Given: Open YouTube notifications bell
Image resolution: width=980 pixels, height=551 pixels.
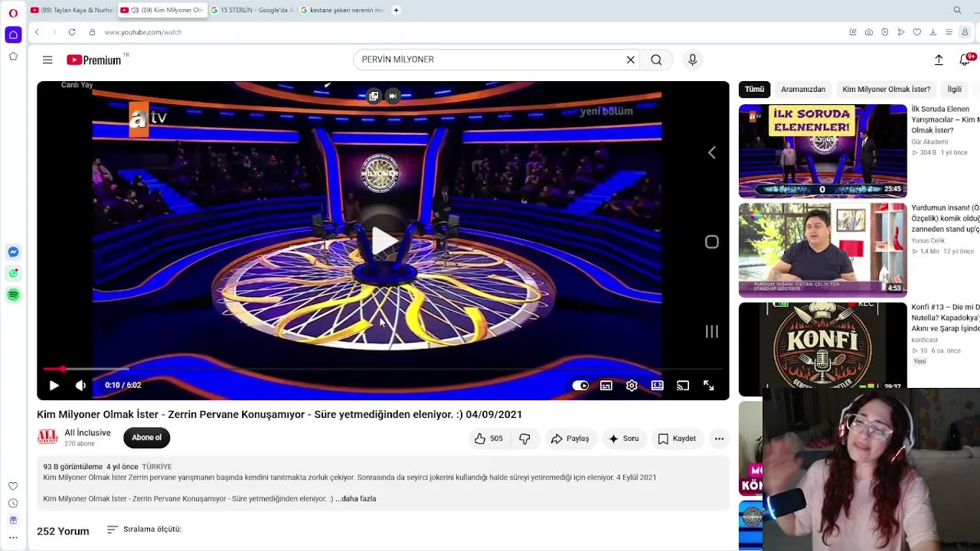Looking at the screenshot, I should pos(965,60).
